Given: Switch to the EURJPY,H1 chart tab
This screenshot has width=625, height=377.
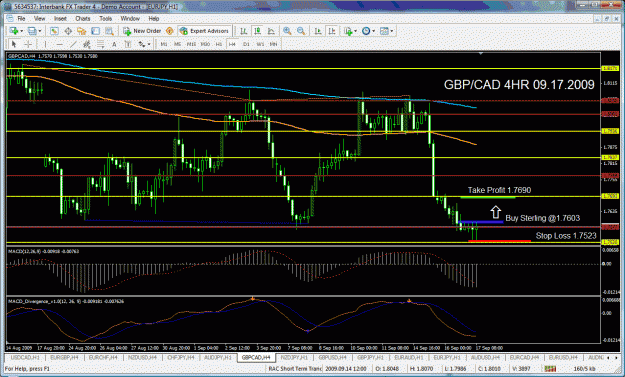Looking at the screenshot, I should coord(447,357).
